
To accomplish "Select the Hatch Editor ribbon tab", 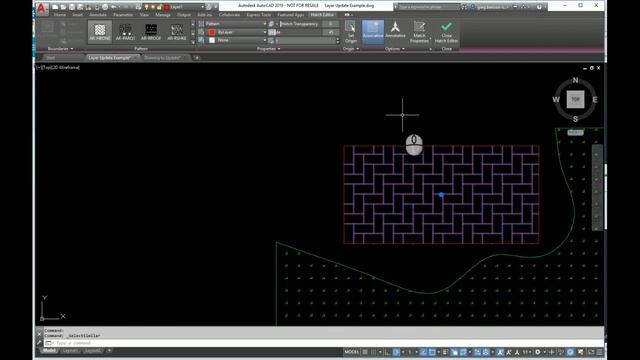I will (322, 15).
